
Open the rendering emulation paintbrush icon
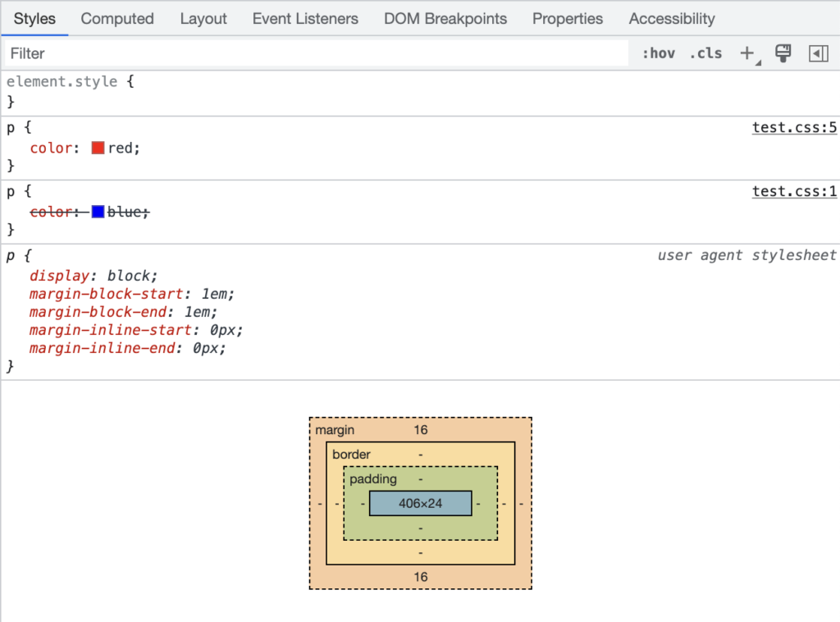pyautogui.click(x=783, y=53)
